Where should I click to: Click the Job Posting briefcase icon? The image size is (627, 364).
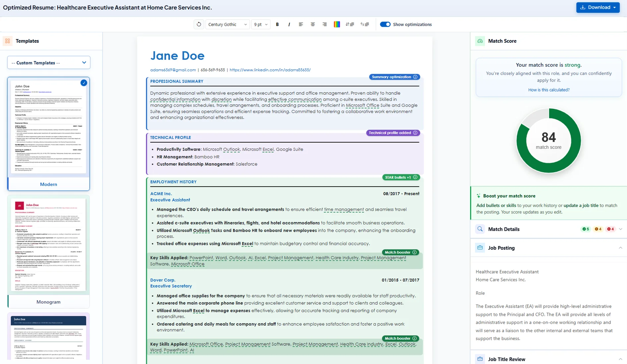click(x=480, y=248)
